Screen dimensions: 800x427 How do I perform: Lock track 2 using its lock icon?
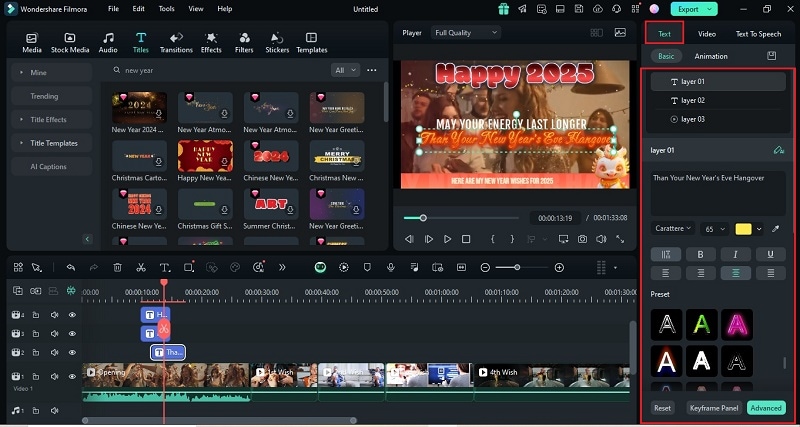click(36, 353)
